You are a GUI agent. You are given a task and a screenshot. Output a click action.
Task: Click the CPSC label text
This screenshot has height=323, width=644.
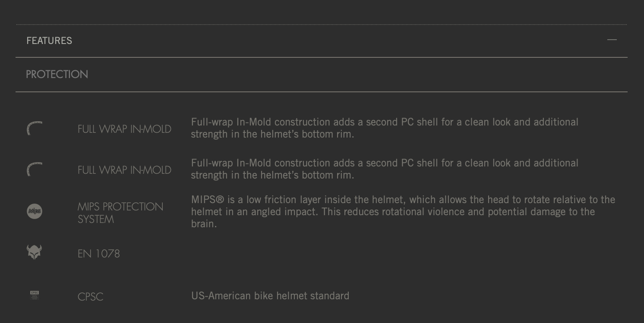91,297
